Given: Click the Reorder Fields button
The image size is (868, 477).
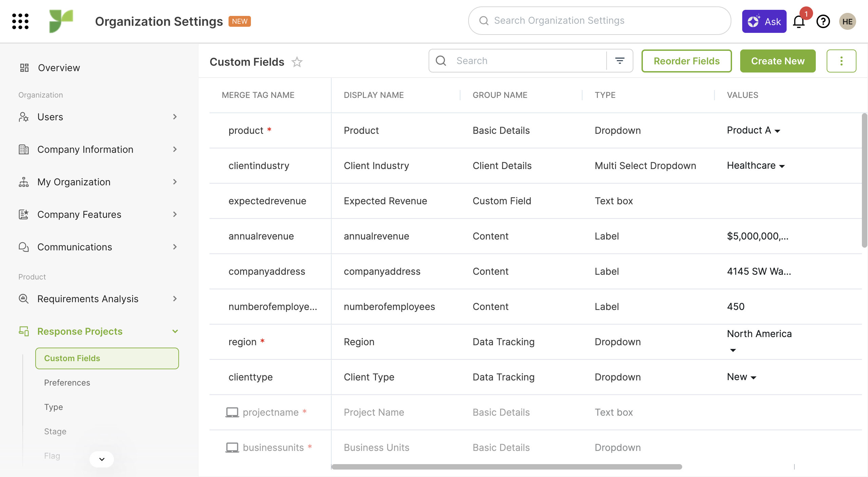Looking at the screenshot, I should (x=686, y=61).
